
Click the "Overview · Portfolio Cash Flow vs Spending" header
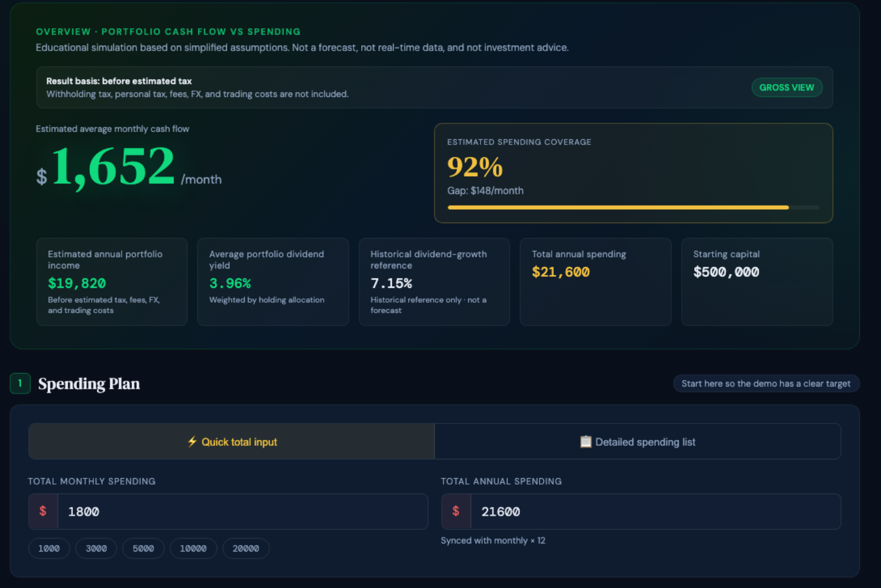[168, 32]
